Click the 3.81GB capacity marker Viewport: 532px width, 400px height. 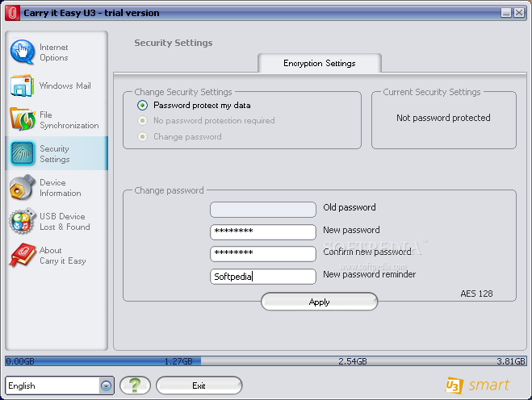coord(511,361)
